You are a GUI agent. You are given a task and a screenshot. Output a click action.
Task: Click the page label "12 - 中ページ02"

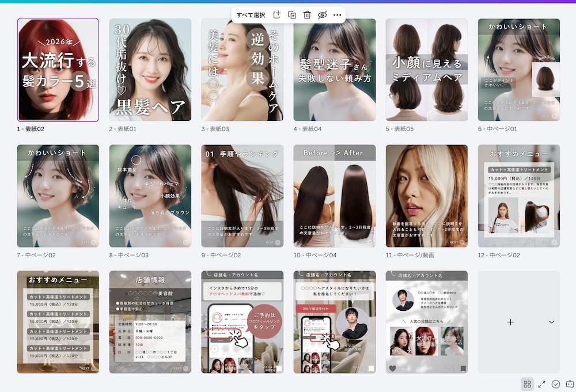click(x=499, y=255)
